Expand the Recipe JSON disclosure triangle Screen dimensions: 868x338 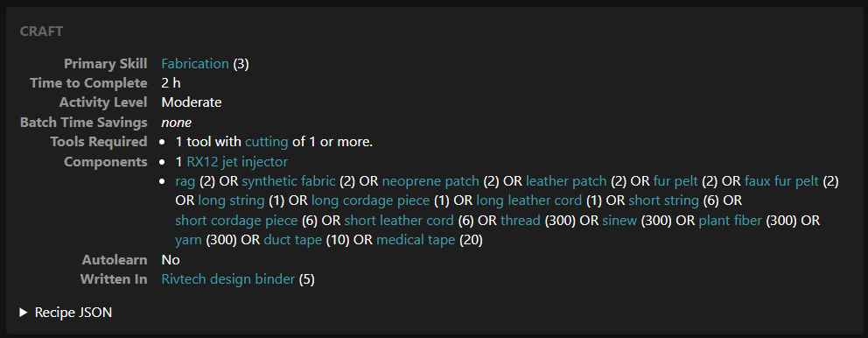pos(24,313)
